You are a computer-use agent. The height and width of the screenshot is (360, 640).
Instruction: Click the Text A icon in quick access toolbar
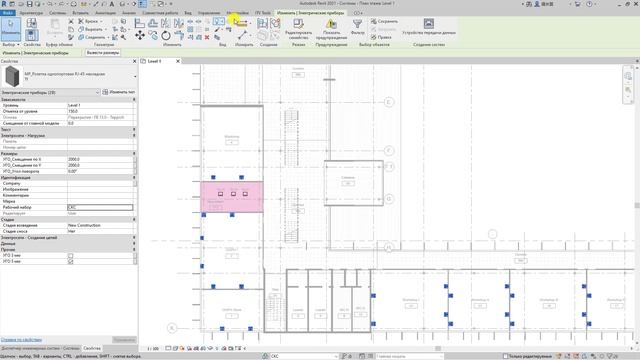[x=111, y=4]
